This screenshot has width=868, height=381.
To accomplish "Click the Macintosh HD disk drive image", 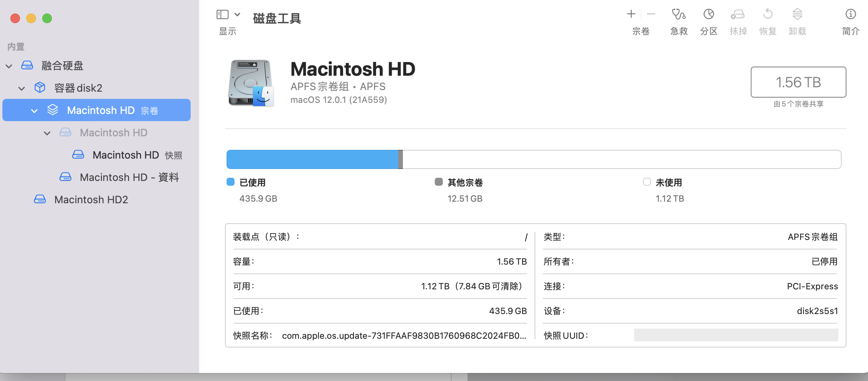I will tap(251, 83).
